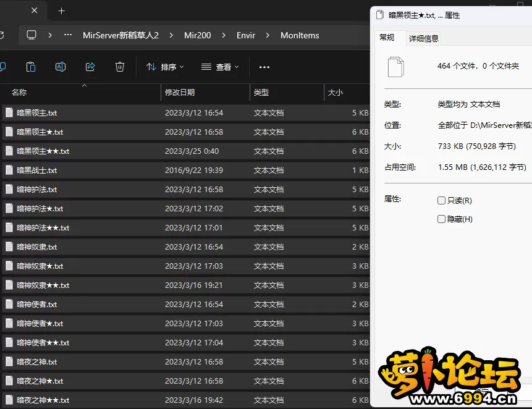
Task: Select file 暗黑领主★.txt
Action: 40,132
